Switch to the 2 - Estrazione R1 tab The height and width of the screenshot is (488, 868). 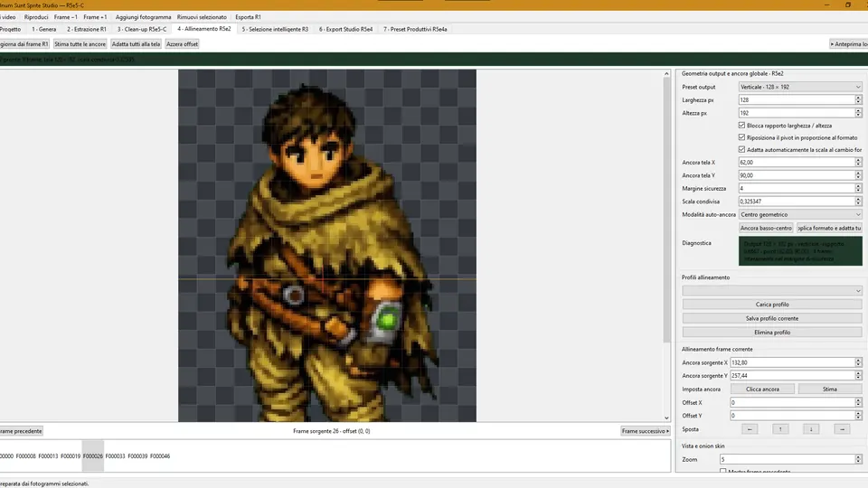coord(87,29)
